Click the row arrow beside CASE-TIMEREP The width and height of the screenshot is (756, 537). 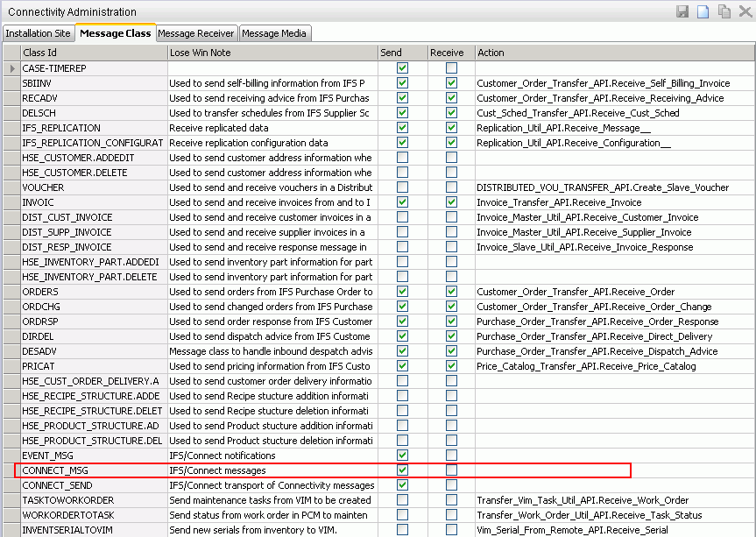tap(12, 68)
